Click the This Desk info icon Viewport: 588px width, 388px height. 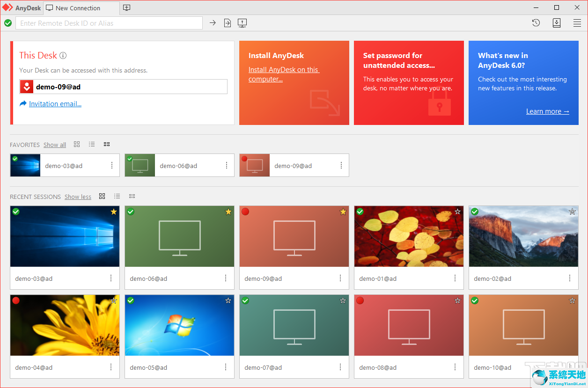[x=63, y=55]
